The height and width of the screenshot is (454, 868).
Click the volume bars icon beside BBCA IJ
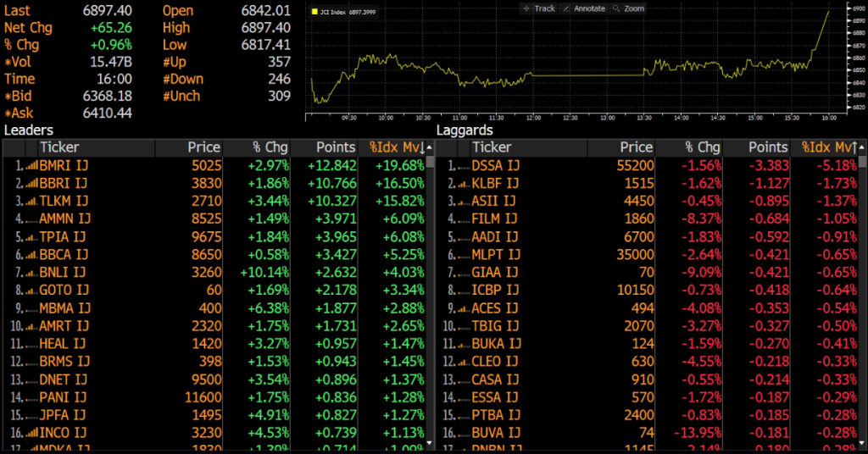(31, 254)
